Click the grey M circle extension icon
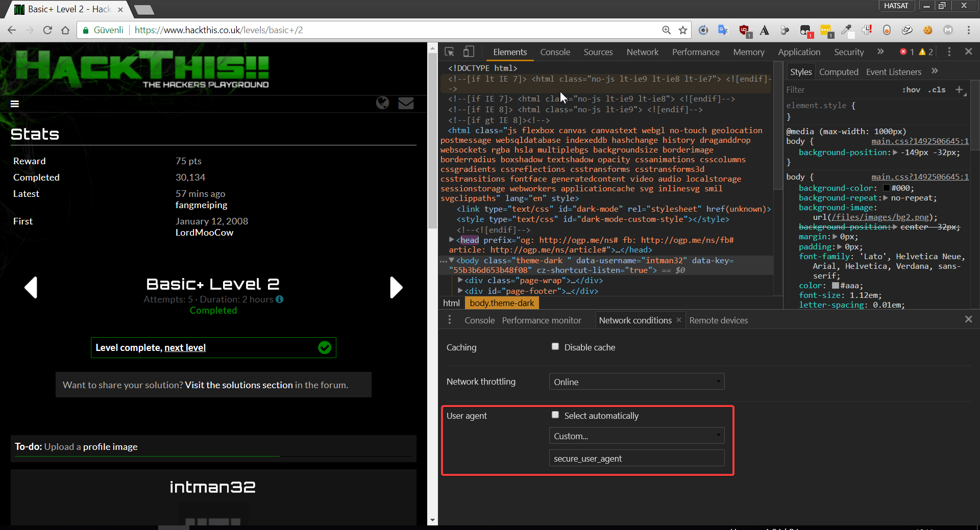This screenshot has width=980, height=530. point(948,30)
